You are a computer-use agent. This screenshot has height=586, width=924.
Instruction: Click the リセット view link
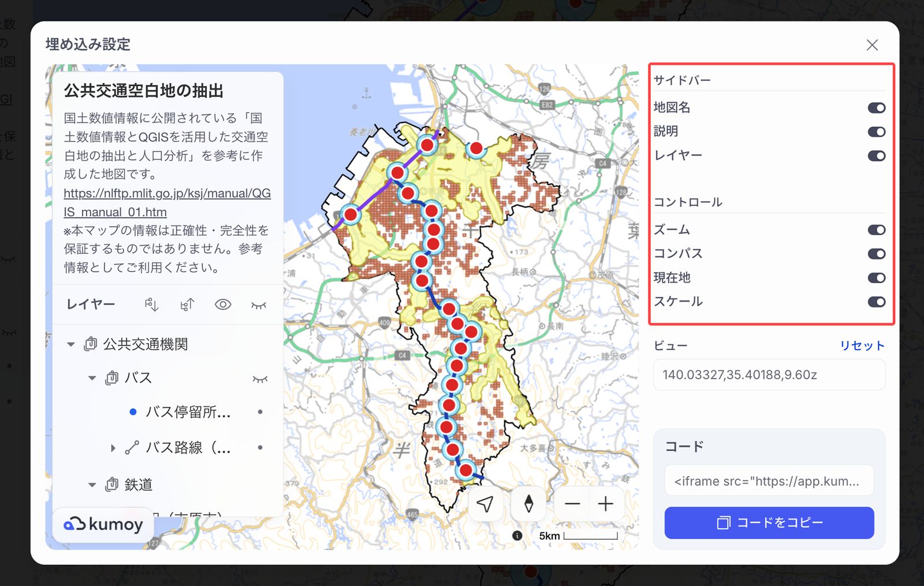tap(862, 346)
